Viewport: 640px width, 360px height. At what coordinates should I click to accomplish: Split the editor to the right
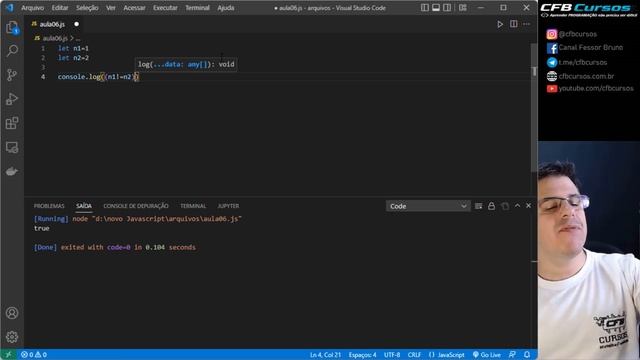513,24
